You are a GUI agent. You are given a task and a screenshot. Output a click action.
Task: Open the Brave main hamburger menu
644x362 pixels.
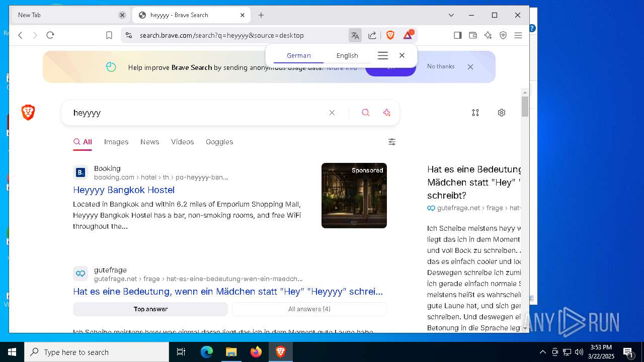pyautogui.click(x=518, y=35)
